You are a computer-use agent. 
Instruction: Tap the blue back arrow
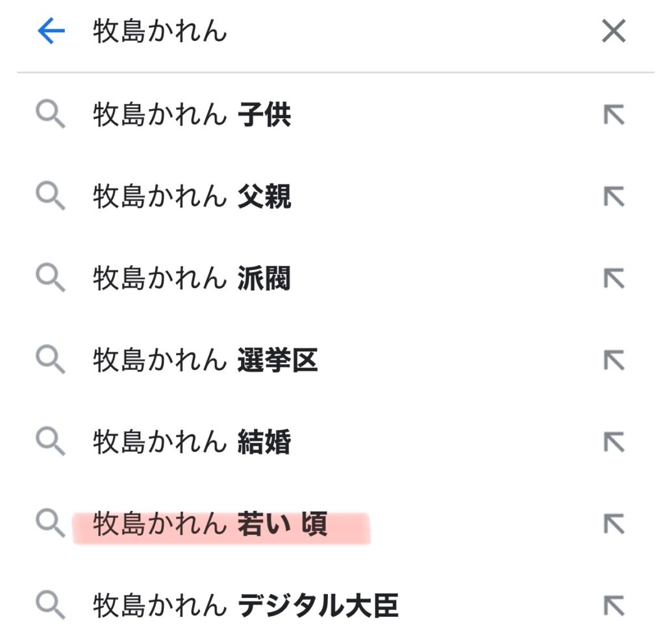click(x=51, y=31)
